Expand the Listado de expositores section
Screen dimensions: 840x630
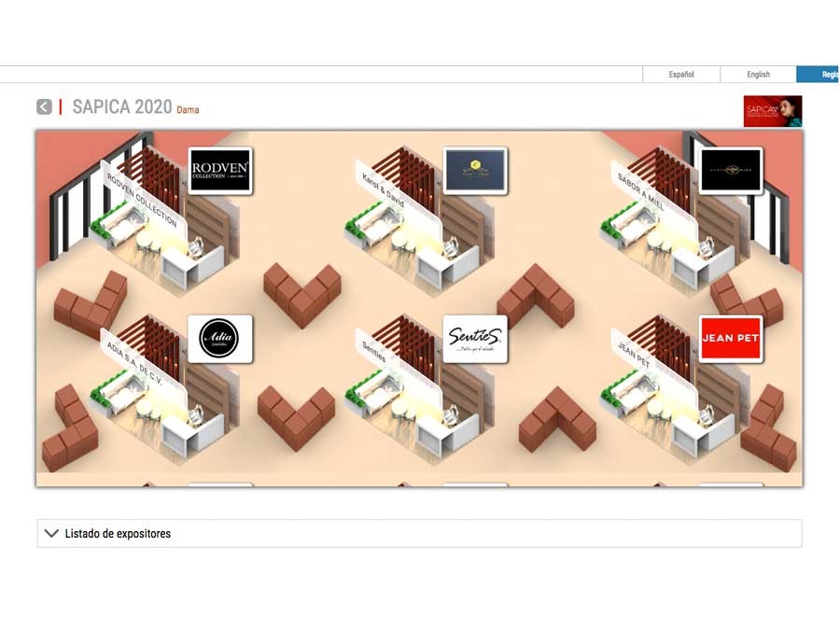(419, 534)
